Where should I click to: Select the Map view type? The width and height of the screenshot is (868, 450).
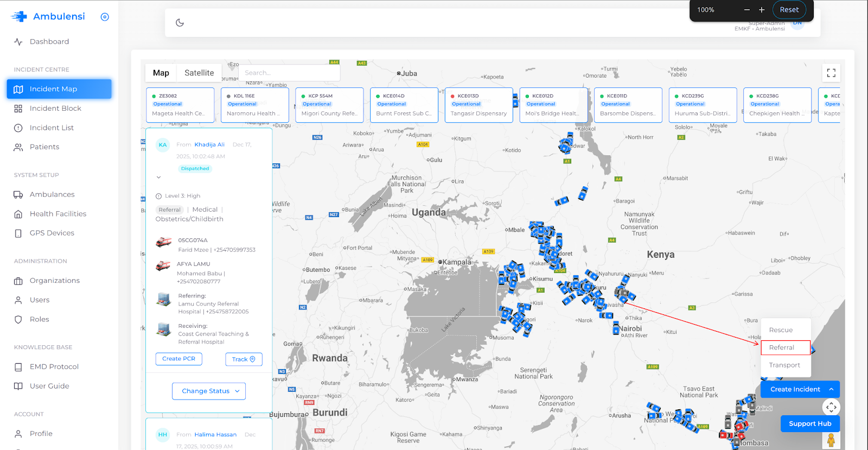[x=161, y=73]
